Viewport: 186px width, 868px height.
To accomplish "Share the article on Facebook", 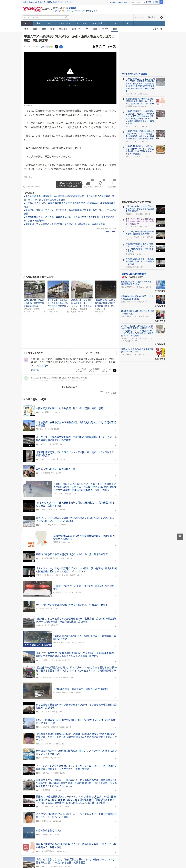I will (61, 47).
